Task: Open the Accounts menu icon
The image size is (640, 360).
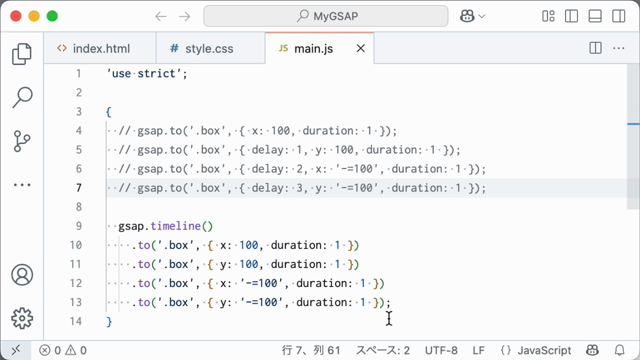Action: click(22, 275)
